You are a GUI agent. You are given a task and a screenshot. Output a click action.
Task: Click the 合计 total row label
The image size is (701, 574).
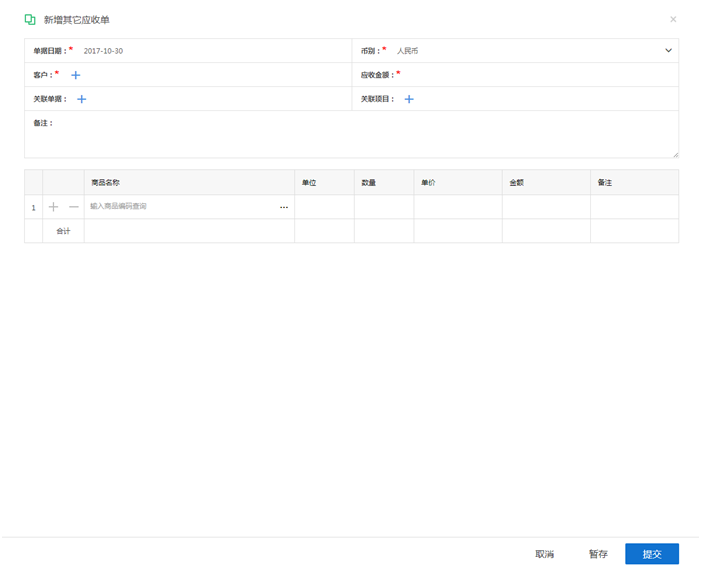tap(63, 231)
